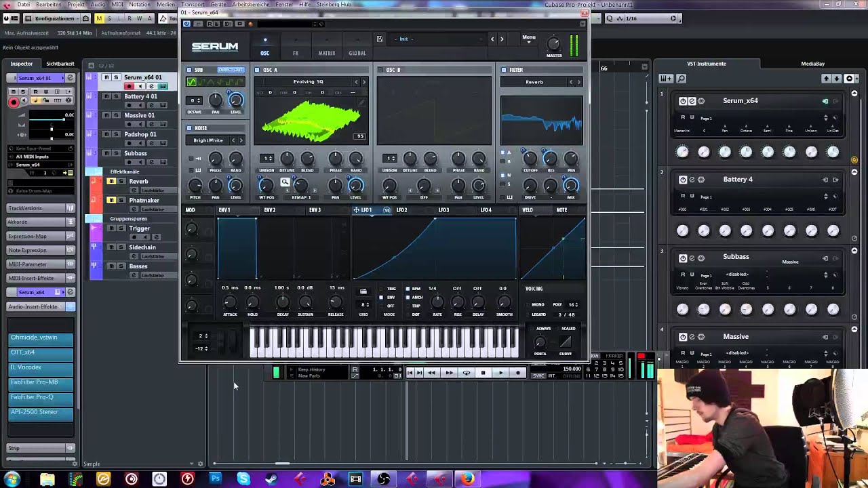Image resolution: width=868 pixels, height=488 pixels.
Task: Toggle the OSC A enable checkbox
Action: (x=258, y=70)
